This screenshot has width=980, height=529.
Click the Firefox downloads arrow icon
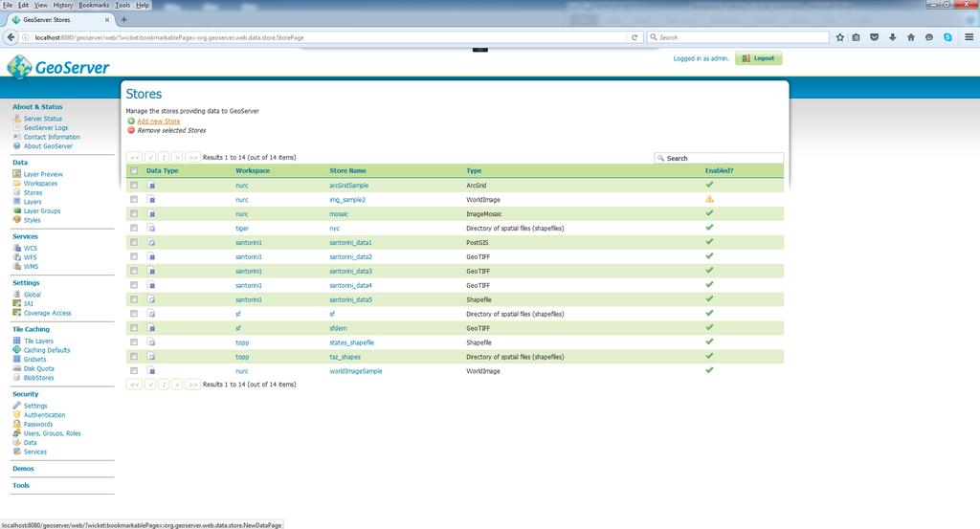coord(893,37)
